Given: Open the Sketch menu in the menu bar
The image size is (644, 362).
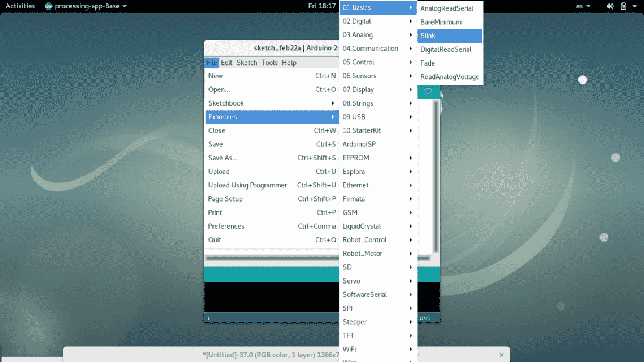Looking at the screenshot, I should 247,63.
